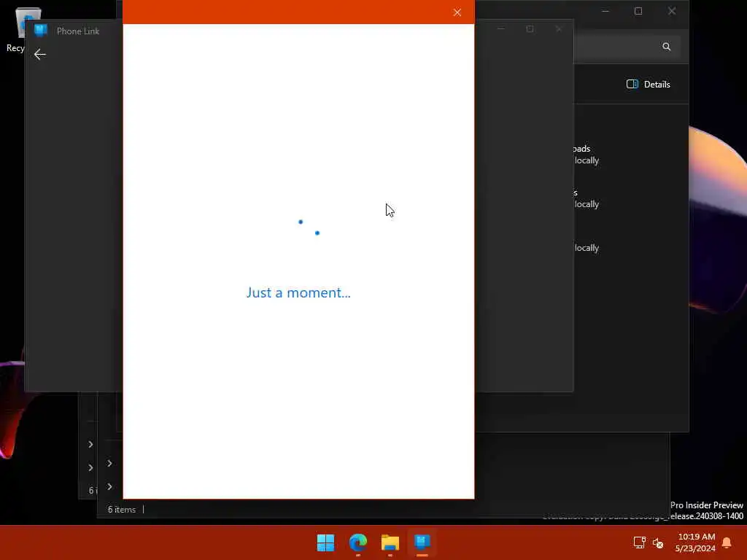Open the network status tray icon
This screenshot has height=560, width=747.
[x=639, y=542]
